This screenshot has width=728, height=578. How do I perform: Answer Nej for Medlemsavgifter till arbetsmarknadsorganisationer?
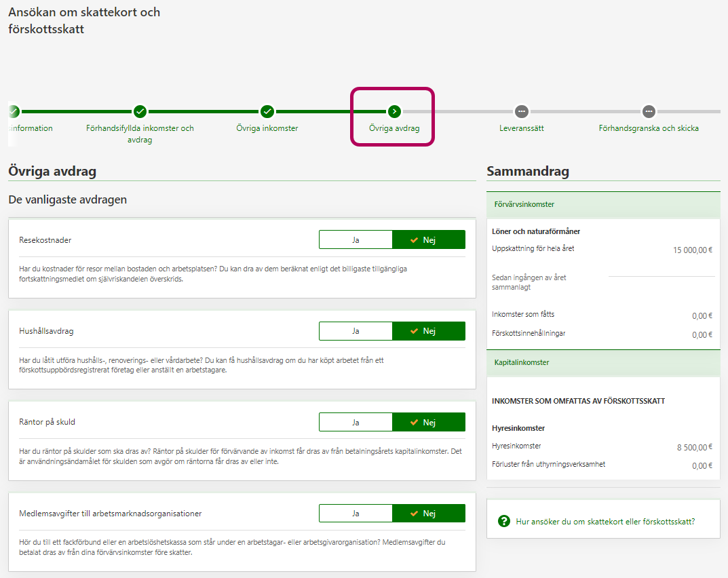[429, 514]
